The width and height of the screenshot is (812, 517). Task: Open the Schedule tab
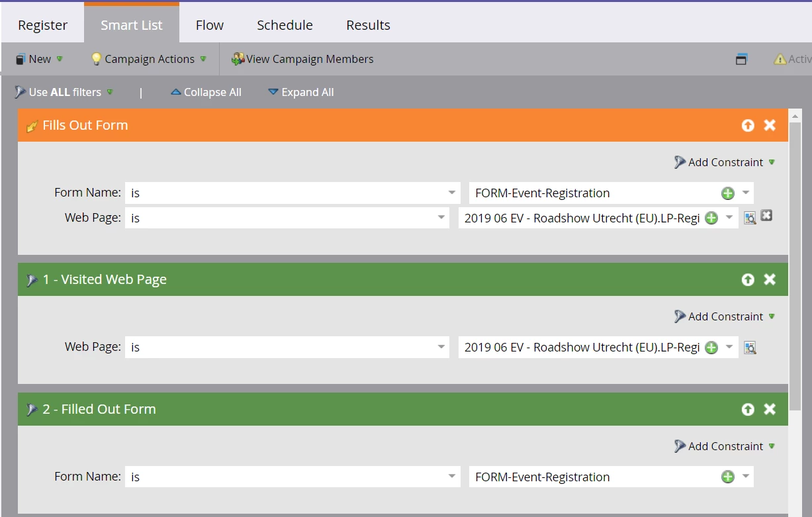point(285,25)
